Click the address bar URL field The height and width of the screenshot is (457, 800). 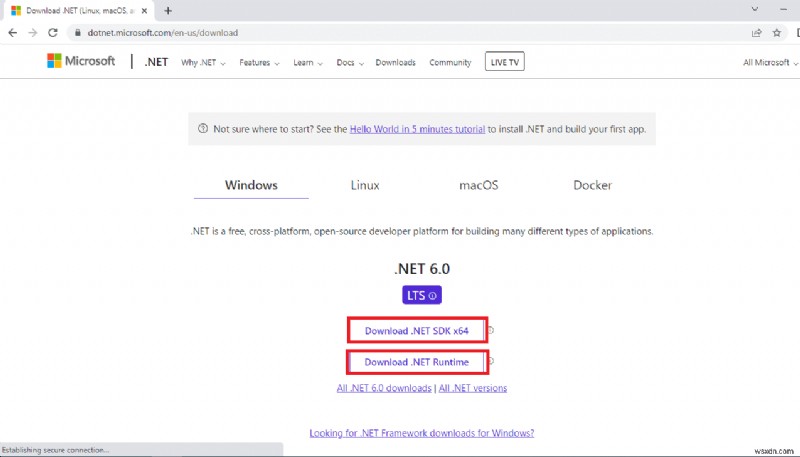tap(408, 33)
